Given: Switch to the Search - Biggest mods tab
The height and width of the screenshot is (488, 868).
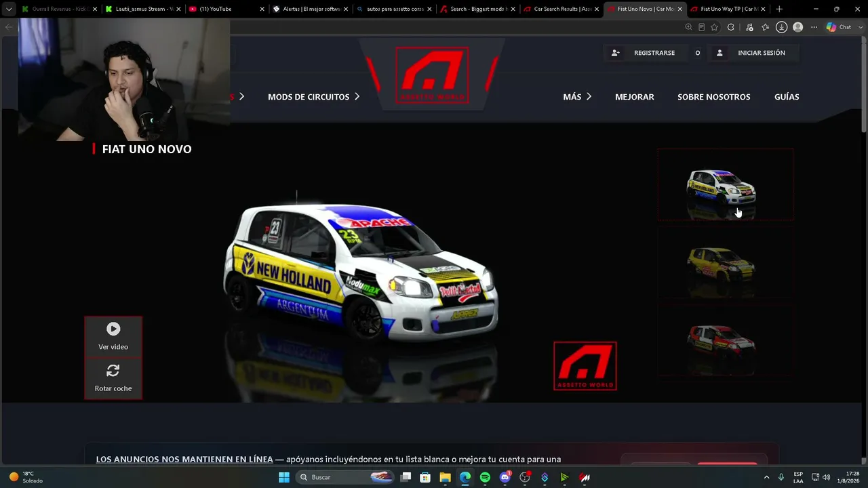Looking at the screenshot, I should (x=477, y=9).
